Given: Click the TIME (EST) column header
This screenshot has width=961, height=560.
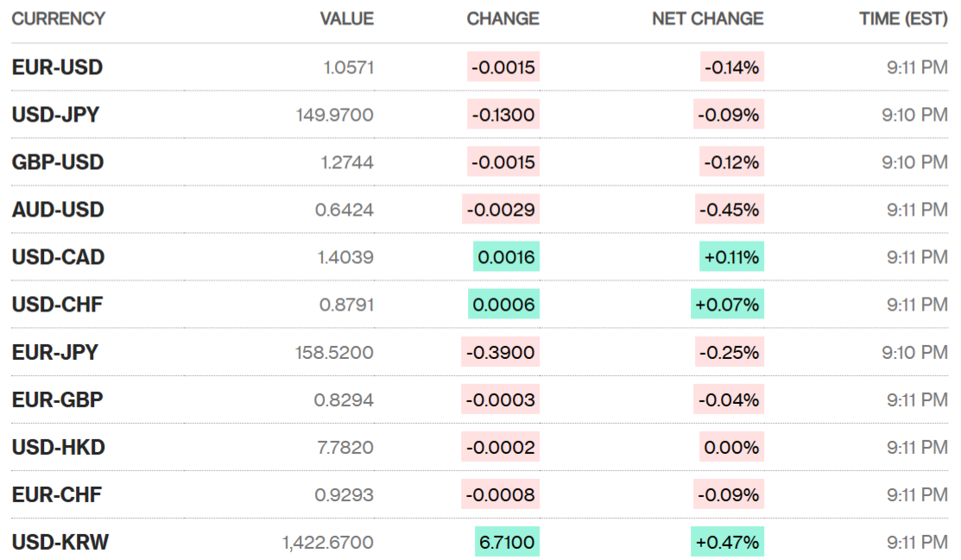Looking at the screenshot, I should tap(903, 18).
